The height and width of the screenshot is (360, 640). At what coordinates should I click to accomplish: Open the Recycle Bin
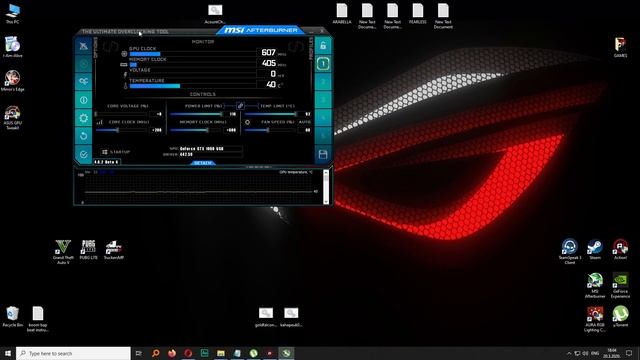12,317
